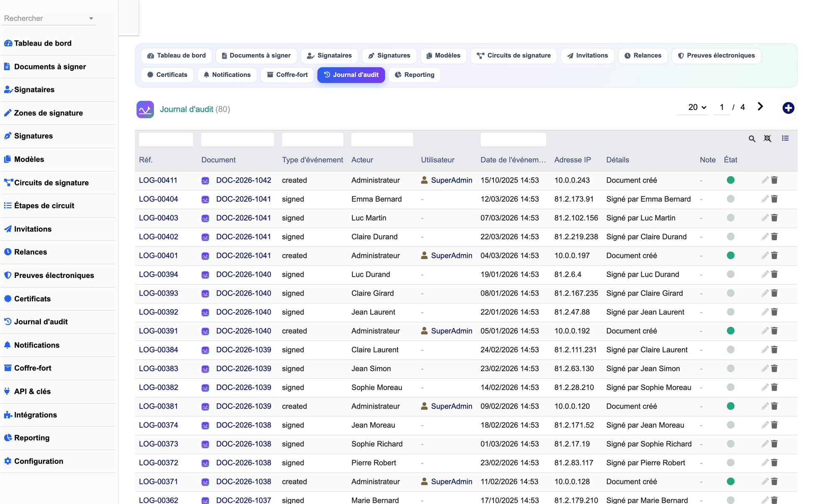Toggle the green status dot on LOG-00391
This screenshot has width=815, height=504.
(x=730, y=331)
